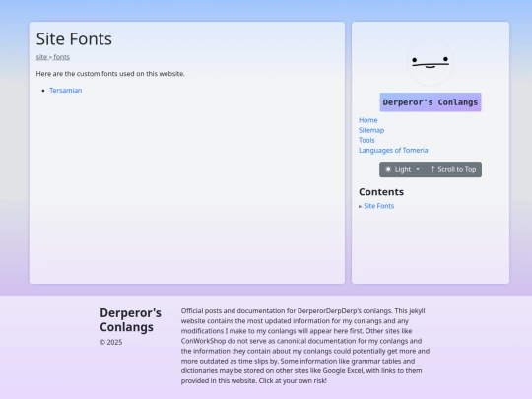
Task: Click the Contents heading in sidebar
Action: (381, 192)
